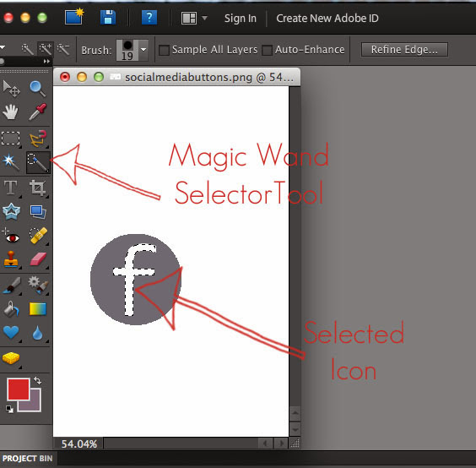The height and width of the screenshot is (468, 476).
Task: Select the Blur water drop tool
Action: pos(38,333)
